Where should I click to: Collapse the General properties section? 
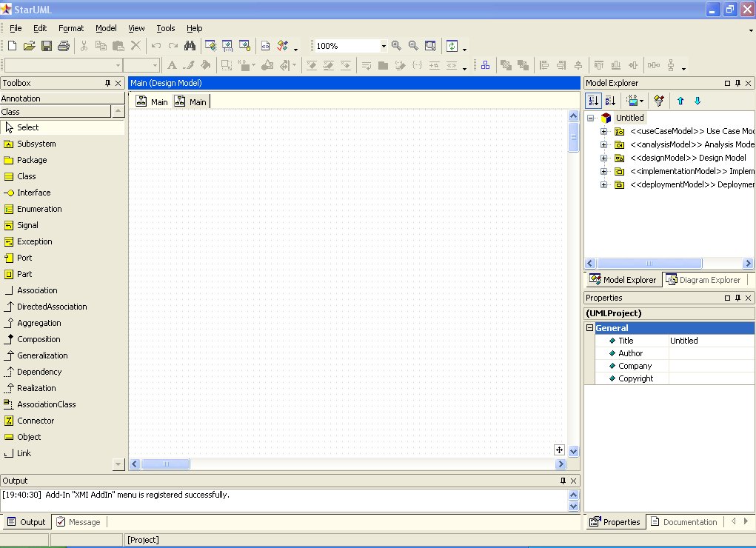589,327
